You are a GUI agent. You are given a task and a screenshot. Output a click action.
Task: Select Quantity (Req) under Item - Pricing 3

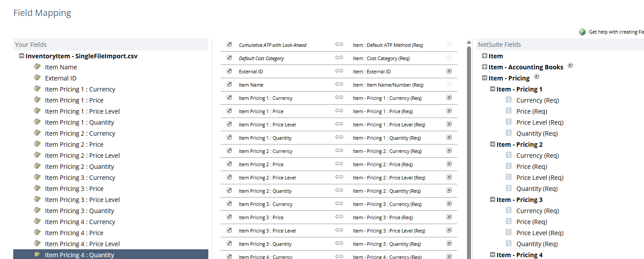537,244
